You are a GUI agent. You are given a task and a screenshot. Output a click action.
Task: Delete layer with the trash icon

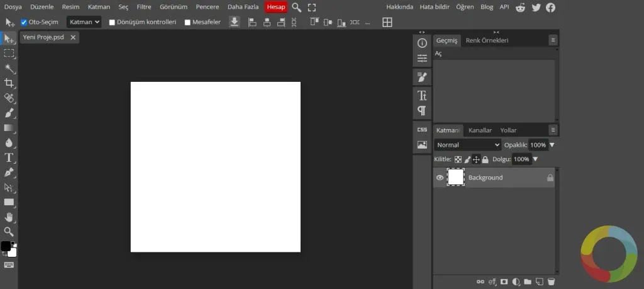click(551, 281)
